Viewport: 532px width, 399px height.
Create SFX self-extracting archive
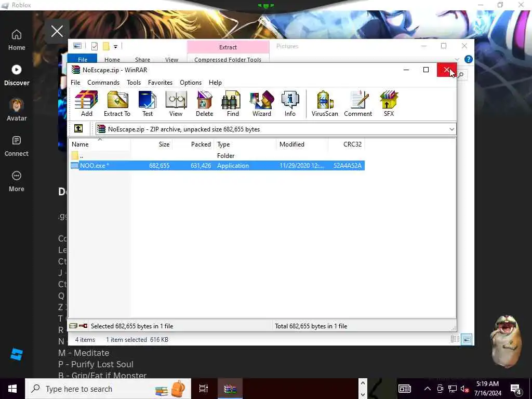click(x=389, y=103)
